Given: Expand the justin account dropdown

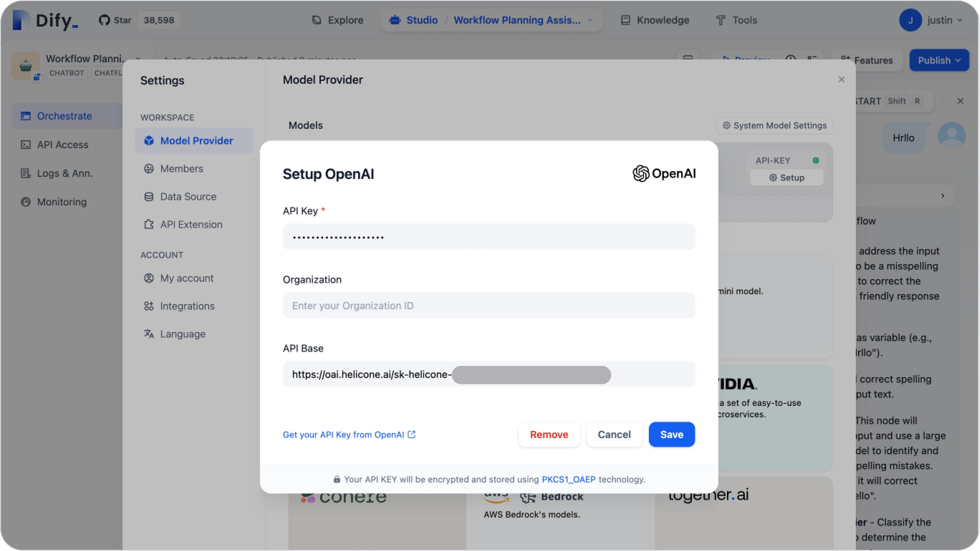Looking at the screenshot, I should point(960,20).
